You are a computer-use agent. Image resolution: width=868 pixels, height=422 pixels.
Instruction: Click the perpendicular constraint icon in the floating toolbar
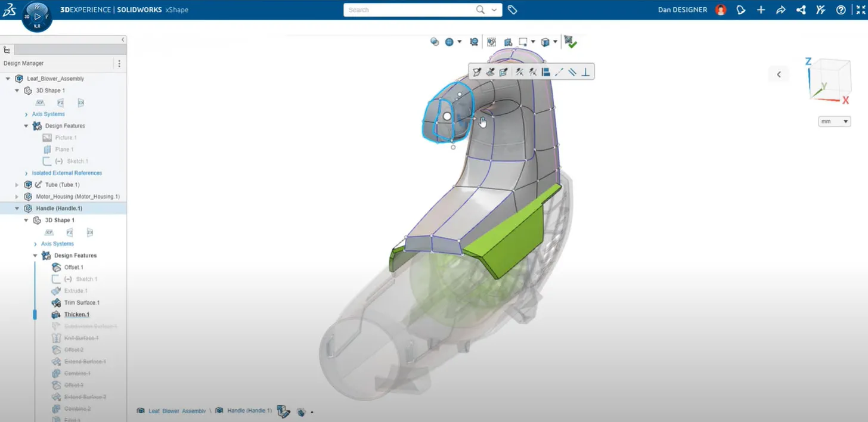585,72
